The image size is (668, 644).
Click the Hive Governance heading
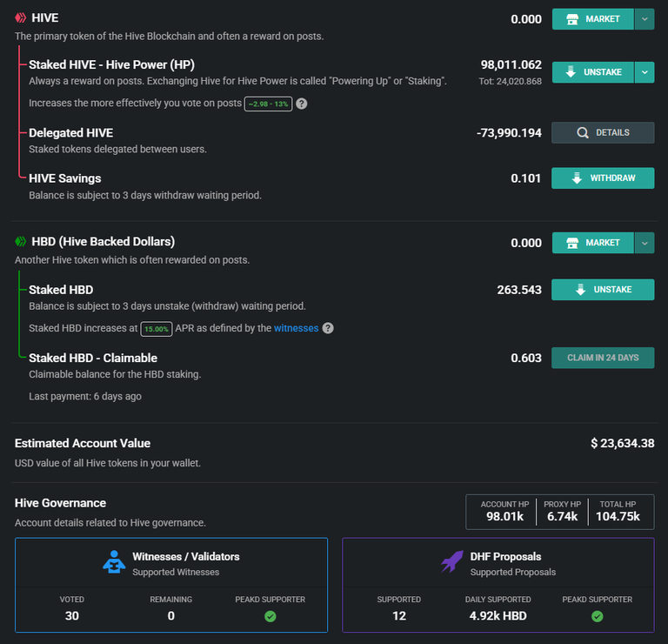[60, 503]
